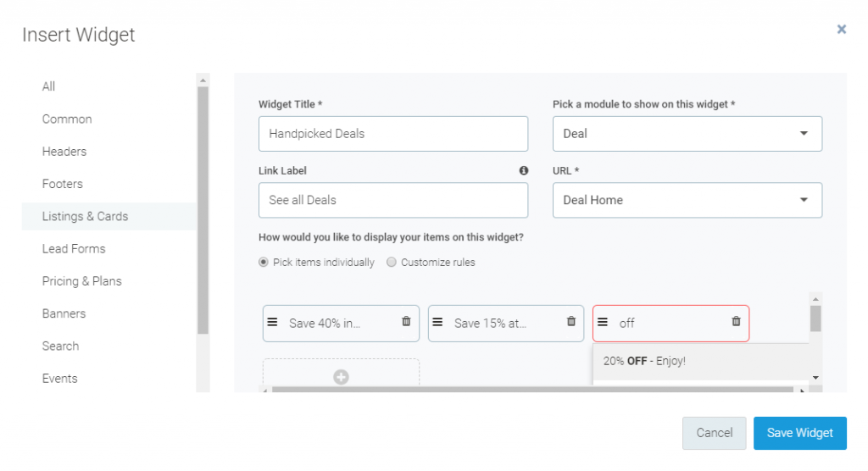The height and width of the screenshot is (471, 868).
Task: Expand the URL dropdown set to "Deal Home"
Action: click(687, 201)
